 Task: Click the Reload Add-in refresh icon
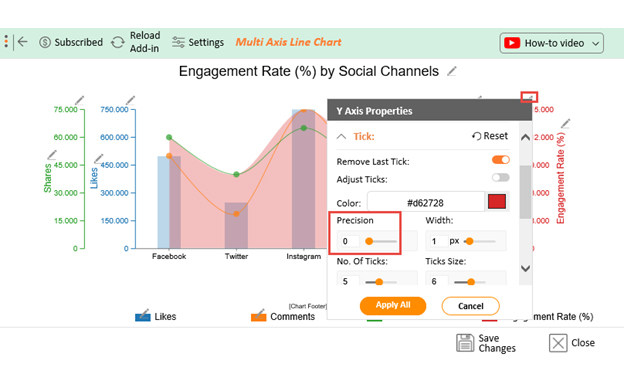point(118,42)
